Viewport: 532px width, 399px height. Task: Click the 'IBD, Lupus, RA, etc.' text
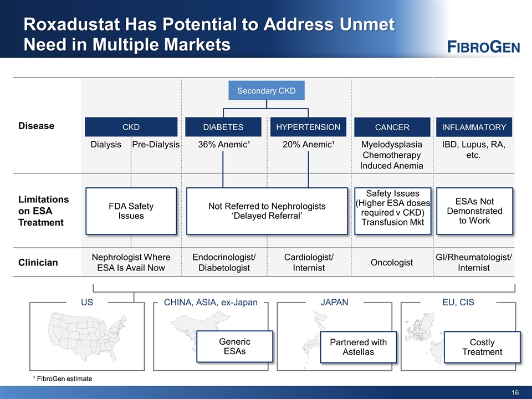click(x=474, y=150)
